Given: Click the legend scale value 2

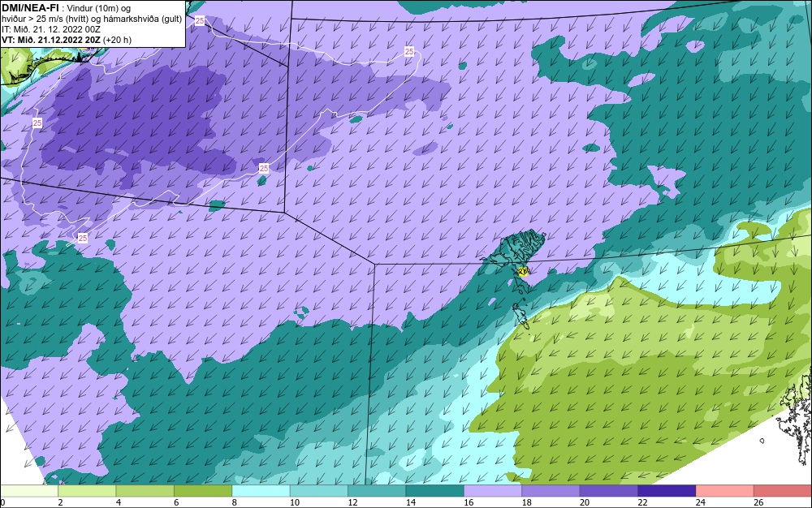Looking at the screenshot, I should 61,502.
